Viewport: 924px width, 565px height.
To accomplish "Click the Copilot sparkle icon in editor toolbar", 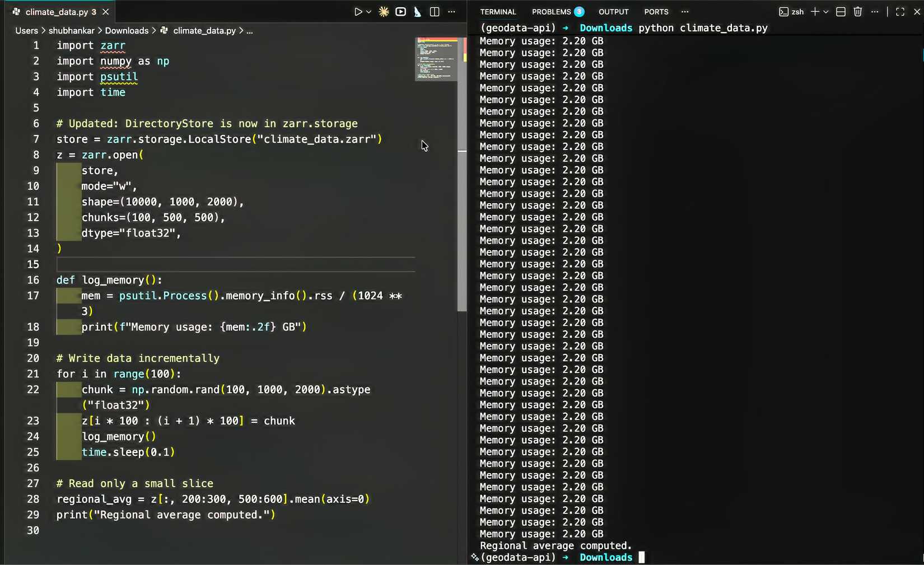I will pos(384,11).
